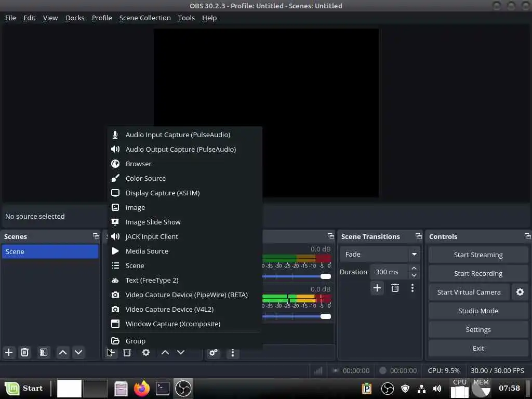Click the OBS tray icon
Screen dimensions: 532x399
click(387, 389)
